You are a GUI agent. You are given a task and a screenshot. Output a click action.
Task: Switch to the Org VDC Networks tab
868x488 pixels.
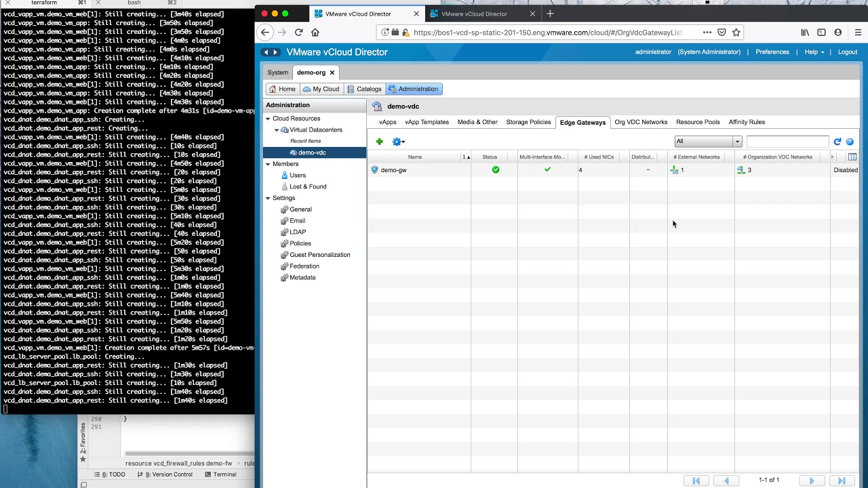(641, 122)
